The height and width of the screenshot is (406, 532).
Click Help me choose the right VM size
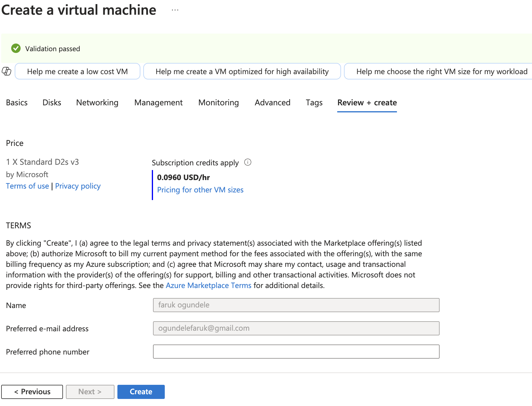click(438, 71)
